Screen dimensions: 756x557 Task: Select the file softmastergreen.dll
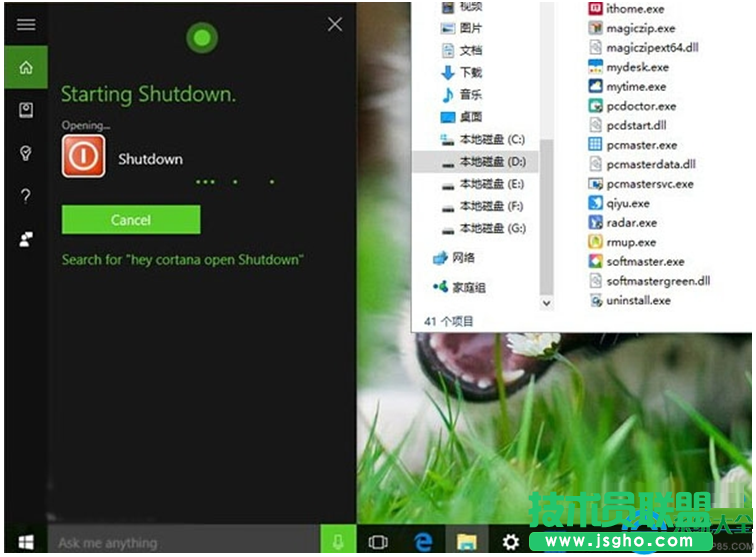649,281
